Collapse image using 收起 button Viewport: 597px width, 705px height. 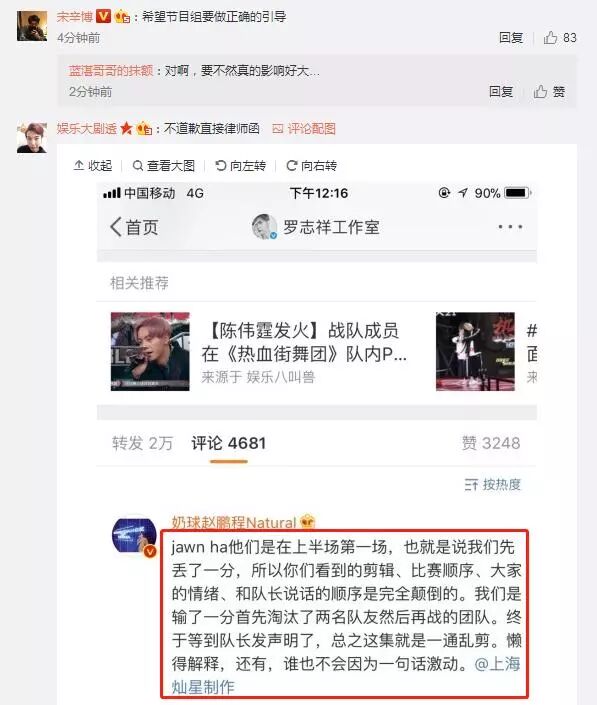93,166
